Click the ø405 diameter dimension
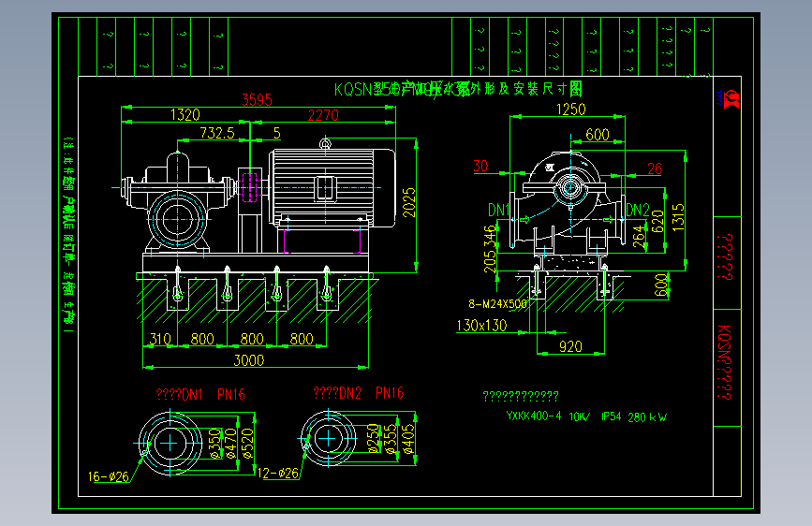Image resolution: width=812 pixels, height=526 pixels. [x=408, y=439]
